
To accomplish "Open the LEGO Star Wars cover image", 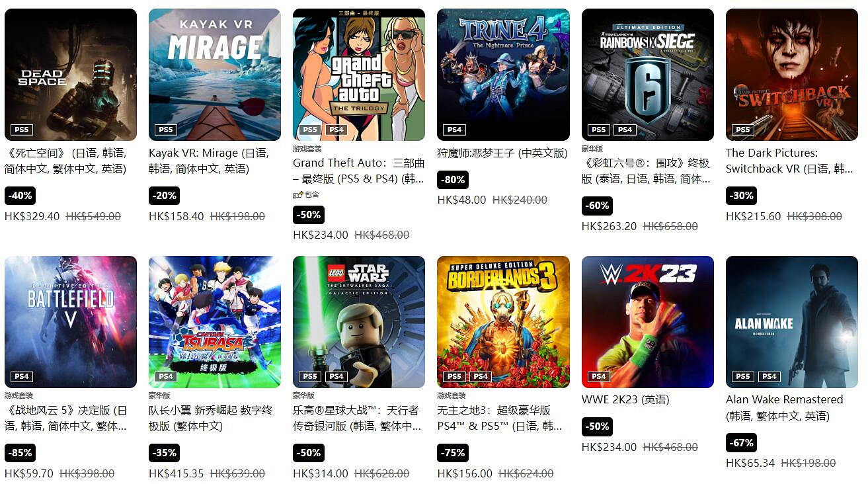I will tap(359, 322).
